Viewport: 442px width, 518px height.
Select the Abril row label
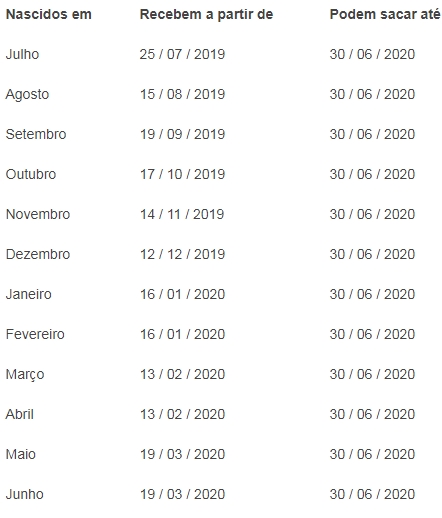click(20, 414)
